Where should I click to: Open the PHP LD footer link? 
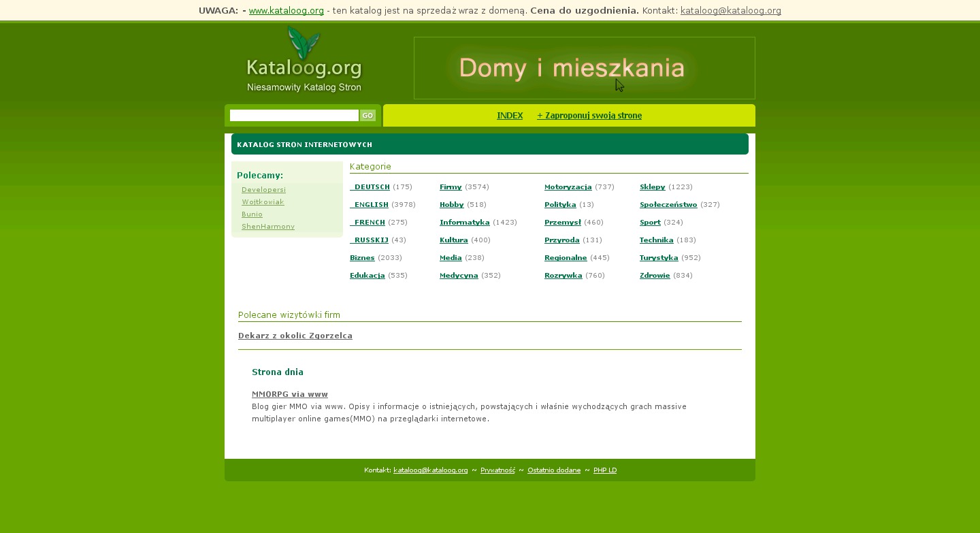[x=605, y=470]
